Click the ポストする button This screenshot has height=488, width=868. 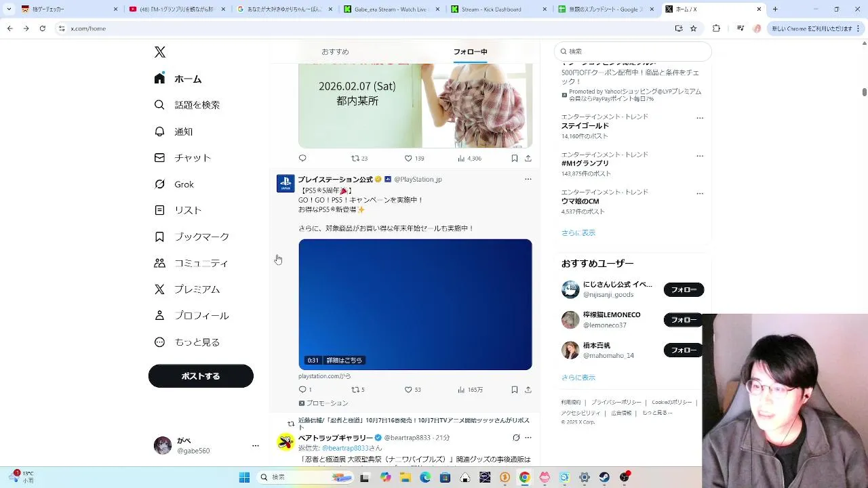(x=201, y=376)
